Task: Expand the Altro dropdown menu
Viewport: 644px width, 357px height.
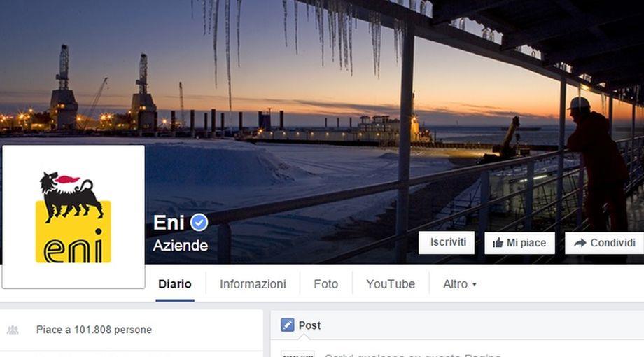Action: tap(460, 284)
